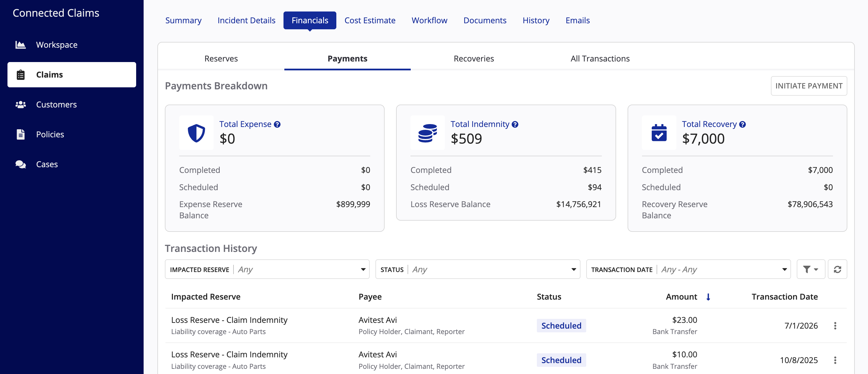Sort by the Payee column header
The width and height of the screenshot is (868, 374).
(370, 297)
